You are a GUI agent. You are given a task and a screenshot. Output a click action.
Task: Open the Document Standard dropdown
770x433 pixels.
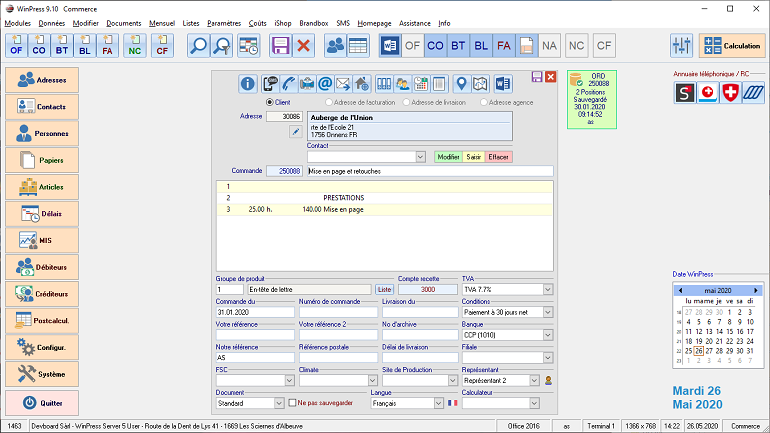(x=279, y=403)
